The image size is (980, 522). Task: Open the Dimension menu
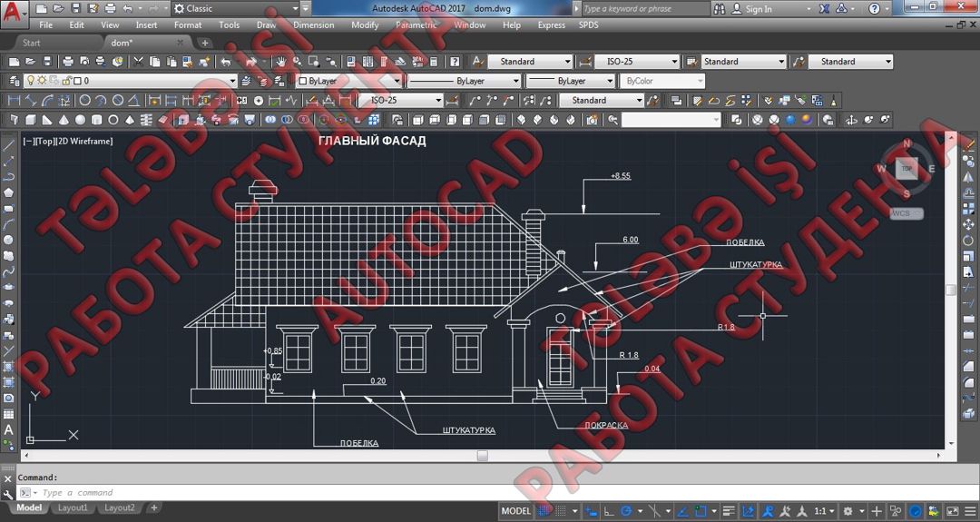point(314,25)
